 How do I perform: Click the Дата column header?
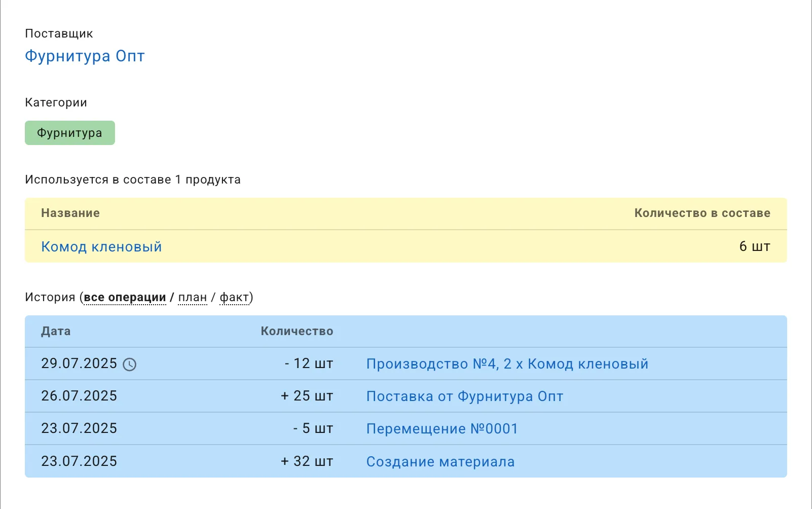point(56,331)
